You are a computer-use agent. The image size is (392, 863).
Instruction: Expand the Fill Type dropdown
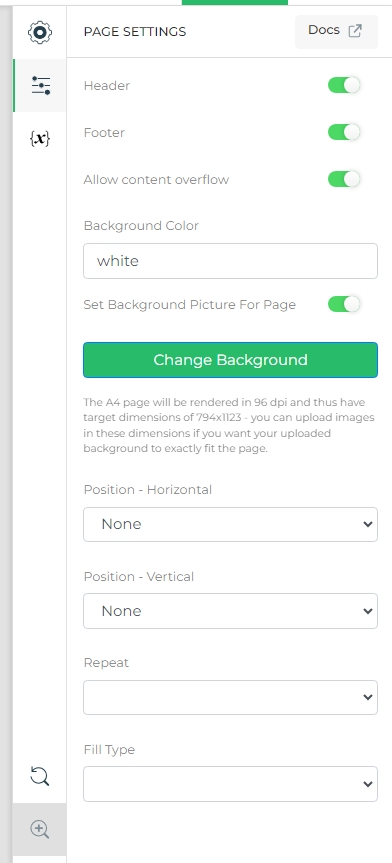click(230, 784)
